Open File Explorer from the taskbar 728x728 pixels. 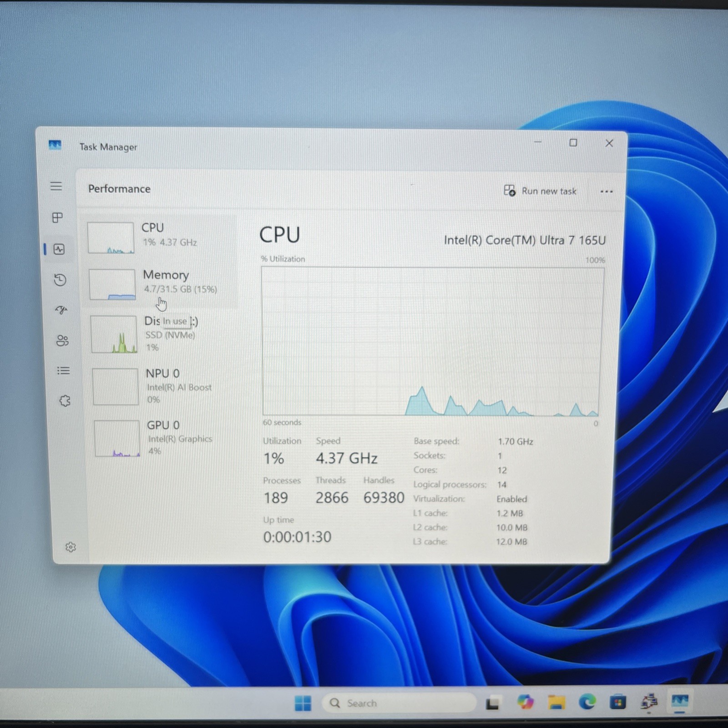tap(556, 703)
